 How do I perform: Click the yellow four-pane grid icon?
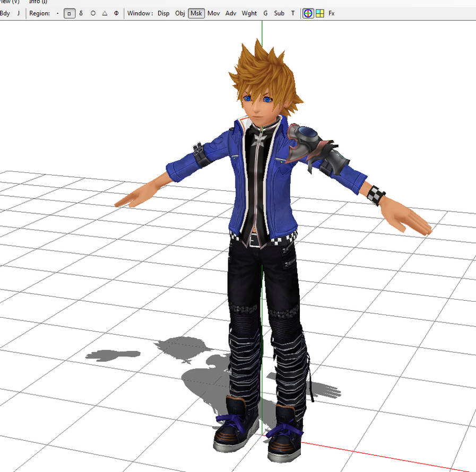319,13
